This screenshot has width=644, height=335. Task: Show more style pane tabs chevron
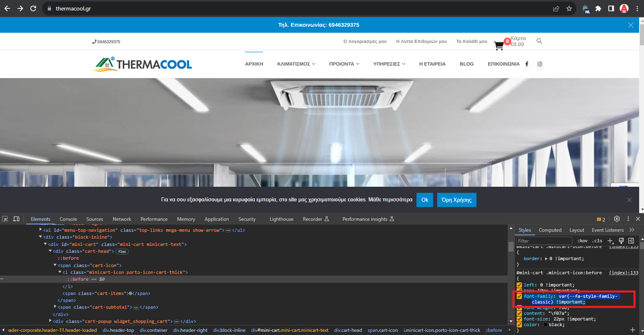pos(632,230)
